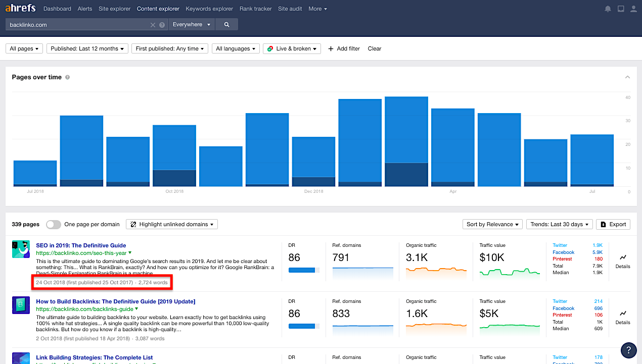Visit https://backlinko.com/seo-this-year URL

tap(81, 252)
